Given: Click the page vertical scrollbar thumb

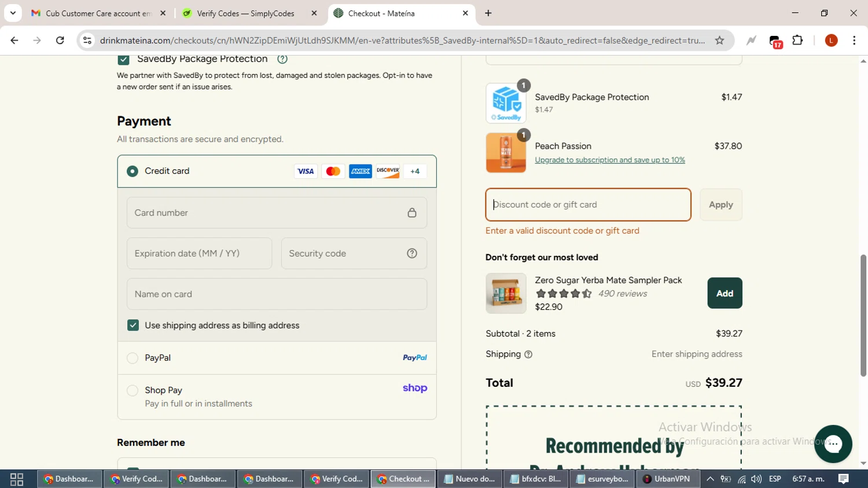Looking at the screenshot, I should pyautogui.click(x=863, y=315).
